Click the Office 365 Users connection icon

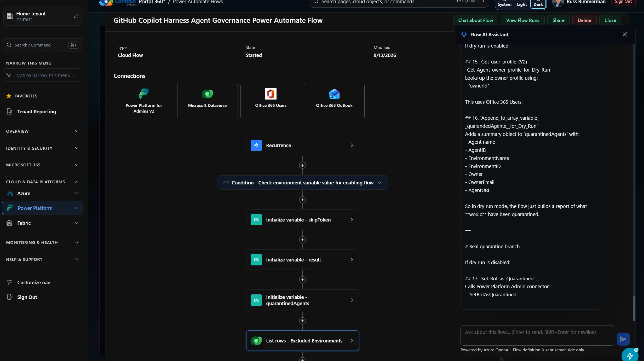point(271,94)
